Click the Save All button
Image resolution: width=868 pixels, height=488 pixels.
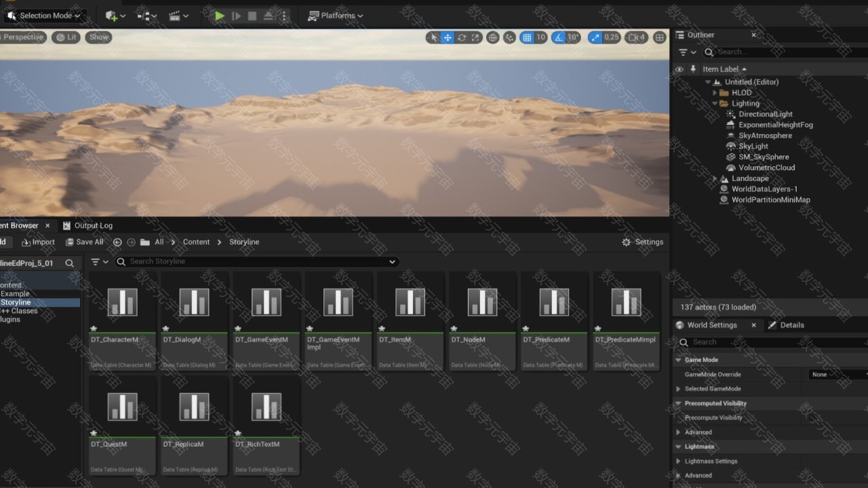point(84,242)
